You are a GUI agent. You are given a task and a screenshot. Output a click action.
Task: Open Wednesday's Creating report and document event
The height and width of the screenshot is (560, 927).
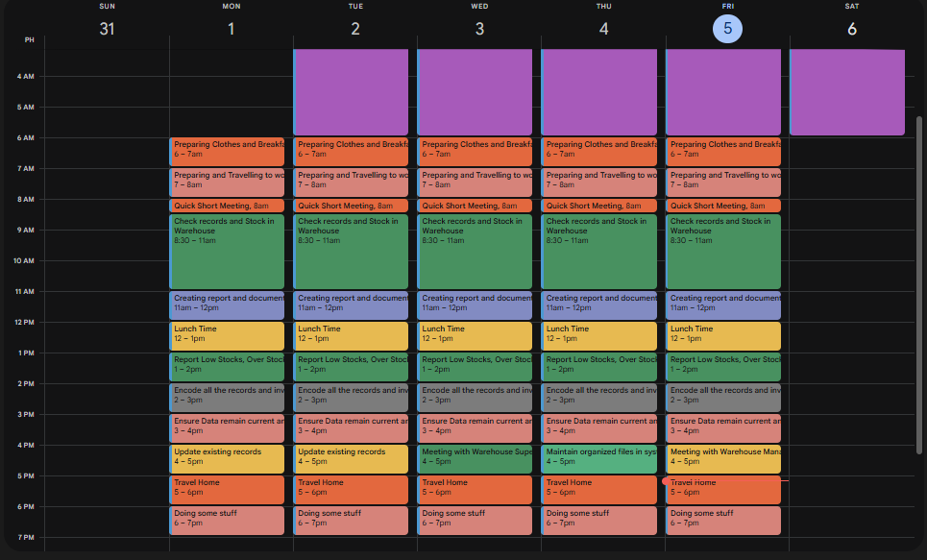tap(476, 305)
